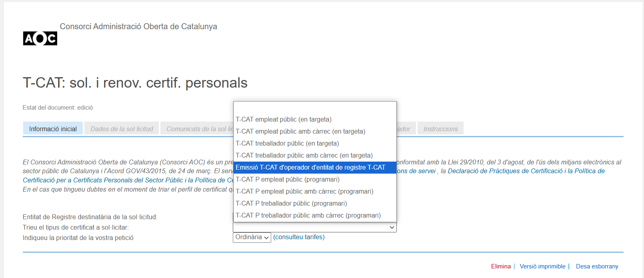Click the 'Estat del document: edició' text
644x278 pixels.
58,108
